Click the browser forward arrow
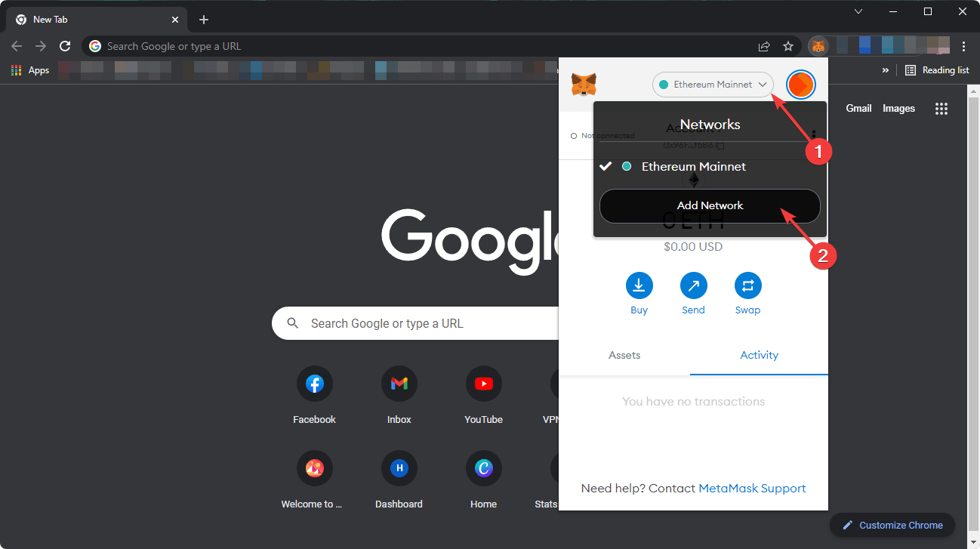Image resolution: width=980 pixels, height=549 pixels. [41, 46]
